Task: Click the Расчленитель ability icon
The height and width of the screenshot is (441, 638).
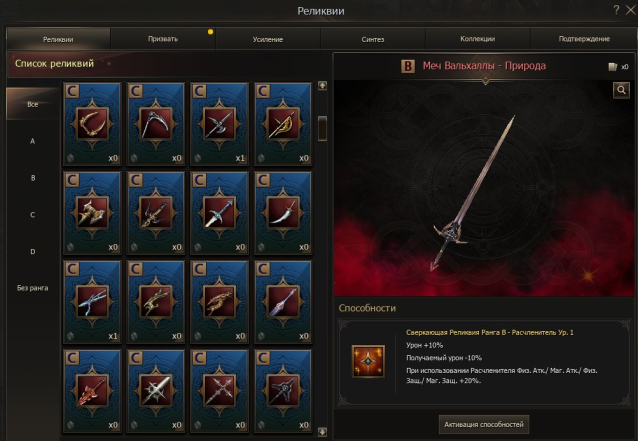Action: tap(368, 361)
